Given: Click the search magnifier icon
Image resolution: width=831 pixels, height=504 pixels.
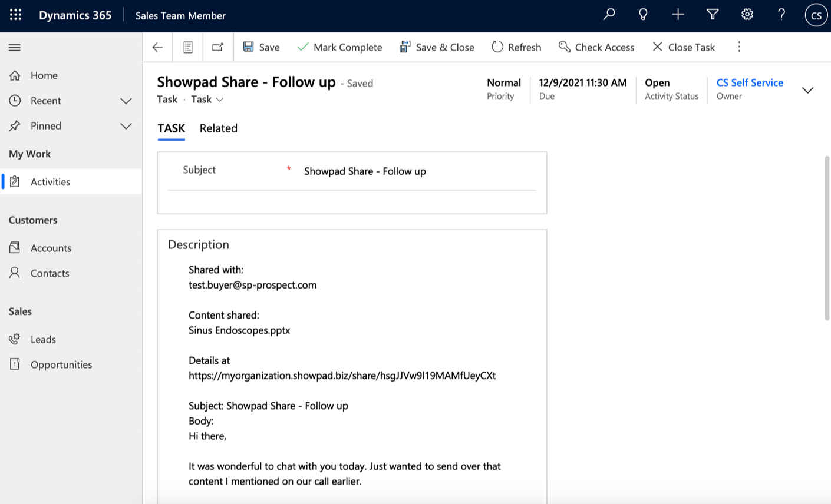Looking at the screenshot, I should tap(609, 15).
